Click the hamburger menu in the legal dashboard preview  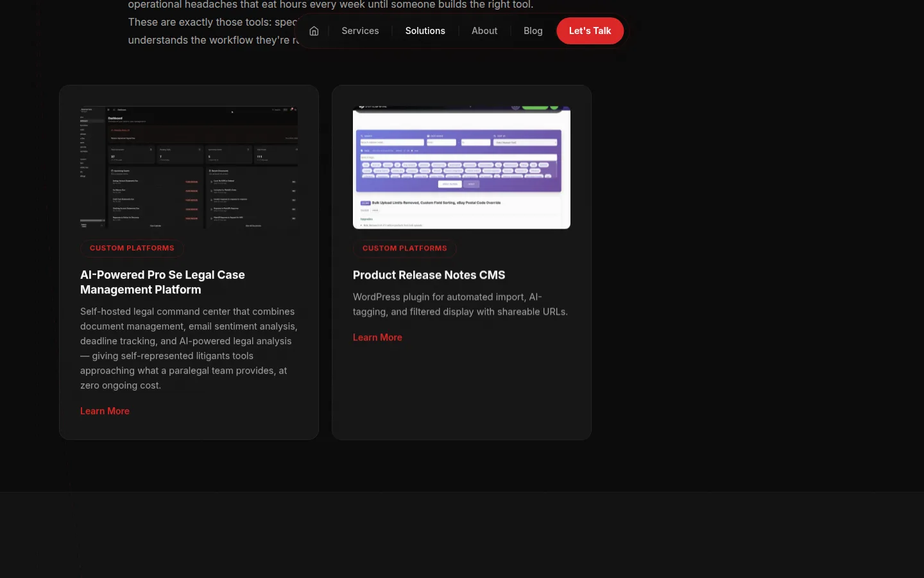click(x=108, y=110)
